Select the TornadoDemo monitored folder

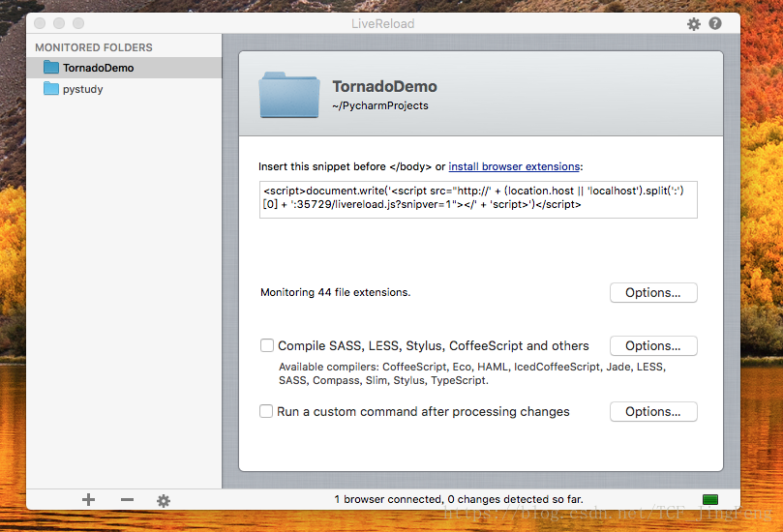[124, 68]
